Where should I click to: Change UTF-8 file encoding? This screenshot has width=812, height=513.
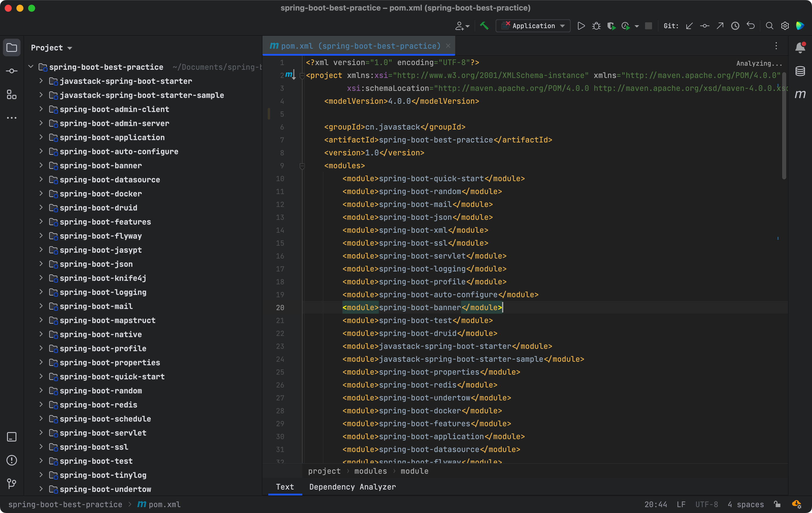point(707,504)
